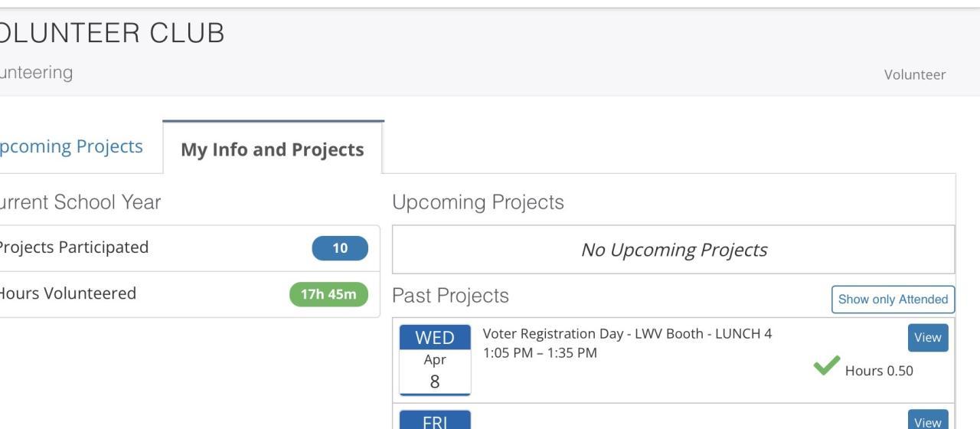Click the 1:05 PM – 1:35 PM time text
The width and height of the screenshot is (980, 429).
point(540,353)
